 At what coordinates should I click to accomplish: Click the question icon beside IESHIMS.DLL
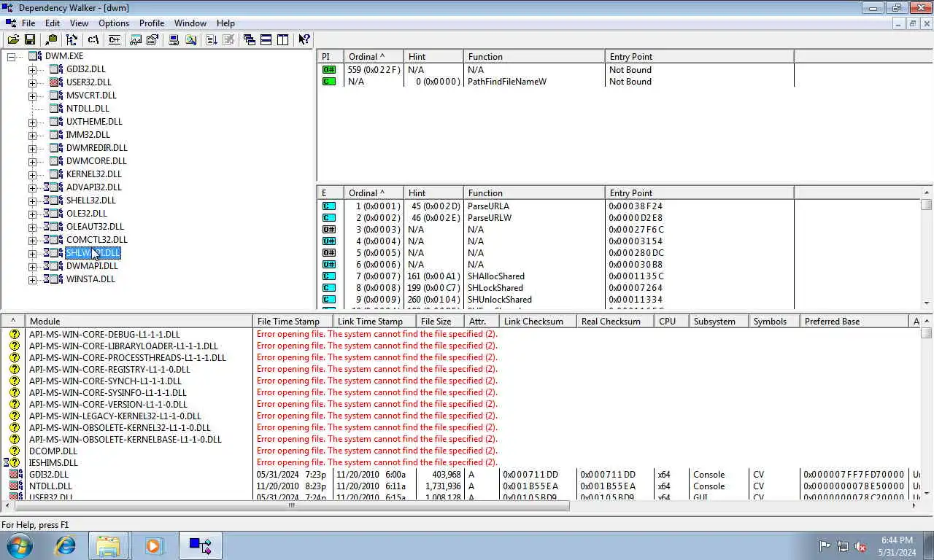tap(14, 462)
